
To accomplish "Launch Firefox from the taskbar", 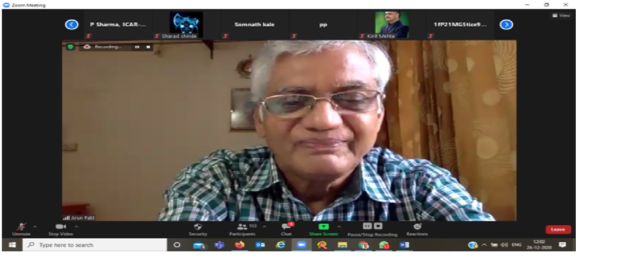I will pos(239,245).
